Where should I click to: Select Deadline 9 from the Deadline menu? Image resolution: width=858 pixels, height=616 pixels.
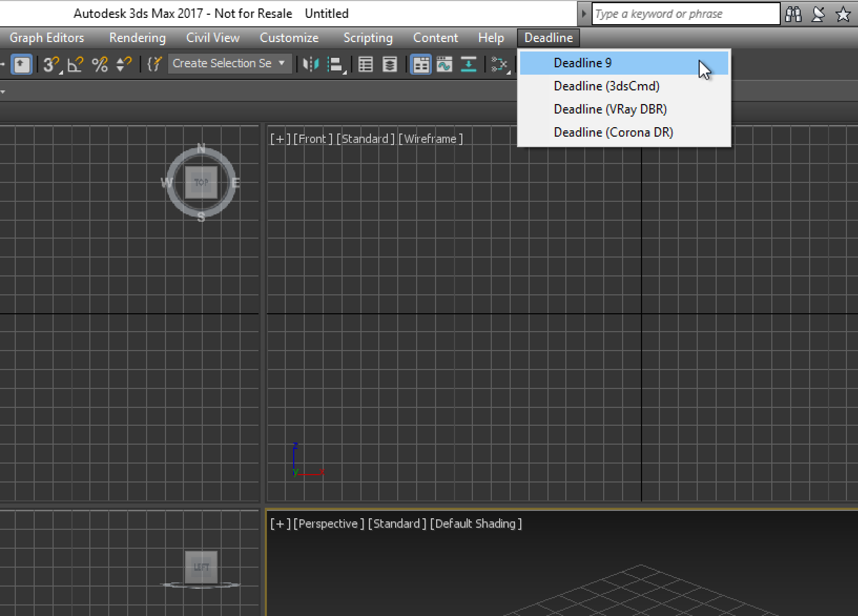click(583, 63)
